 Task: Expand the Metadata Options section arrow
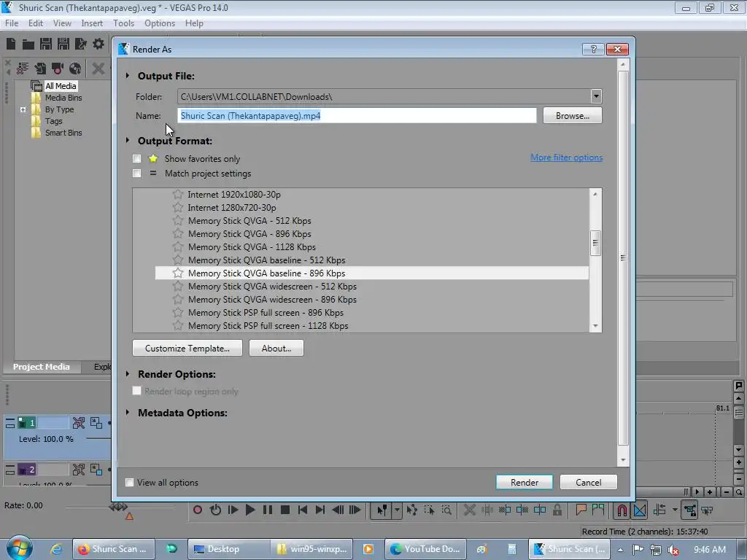pyautogui.click(x=128, y=413)
